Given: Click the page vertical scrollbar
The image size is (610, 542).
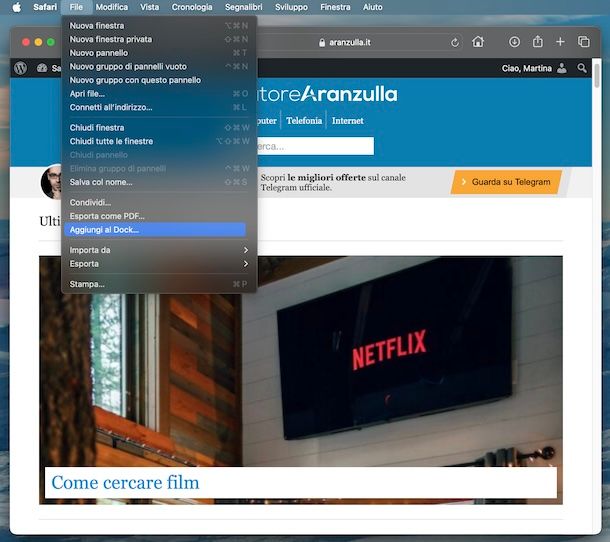Looking at the screenshot, I should click(x=597, y=76).
